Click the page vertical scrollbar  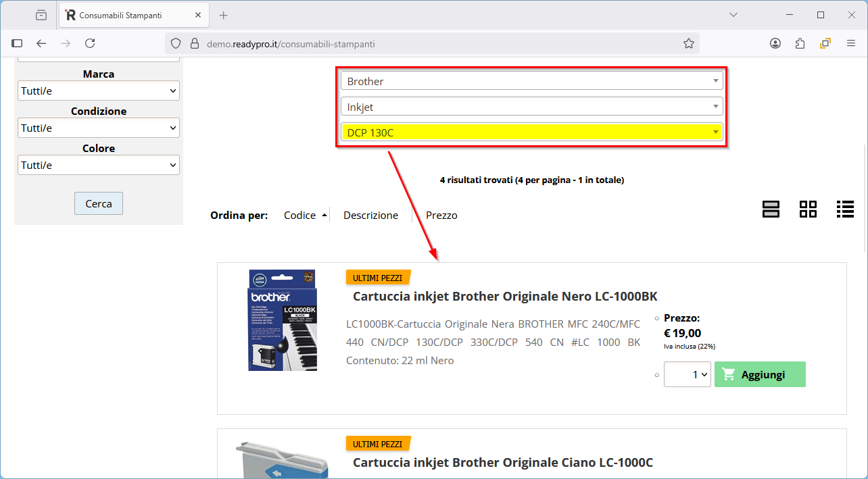pos(864,197)
